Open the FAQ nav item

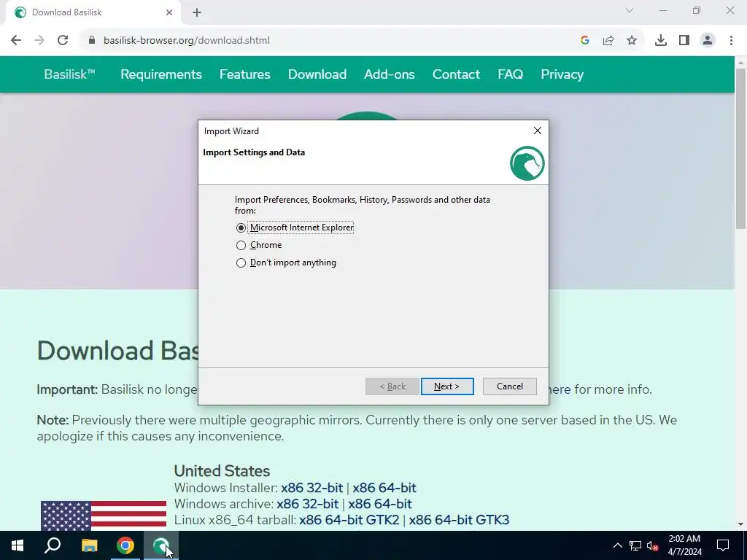tap(510, 74)
